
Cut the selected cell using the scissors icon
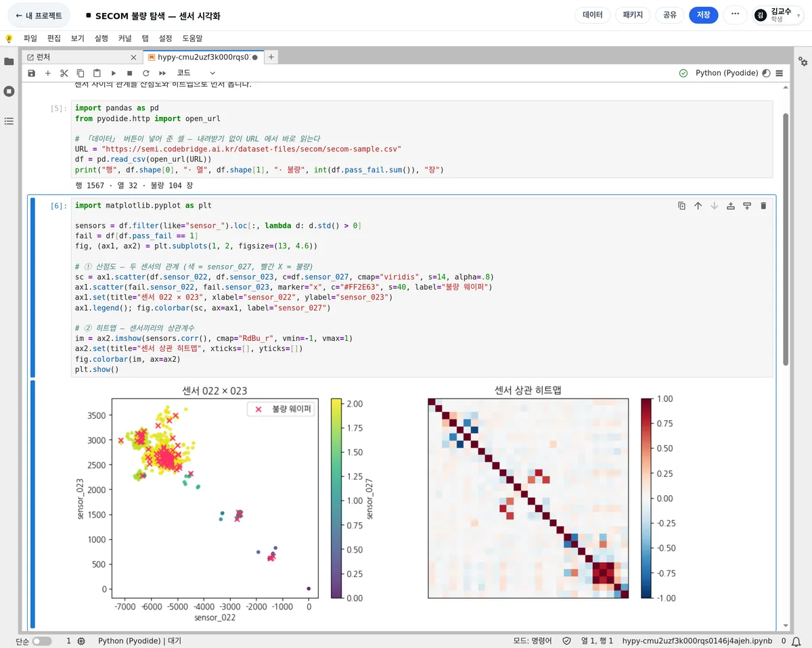coord(64,73)
